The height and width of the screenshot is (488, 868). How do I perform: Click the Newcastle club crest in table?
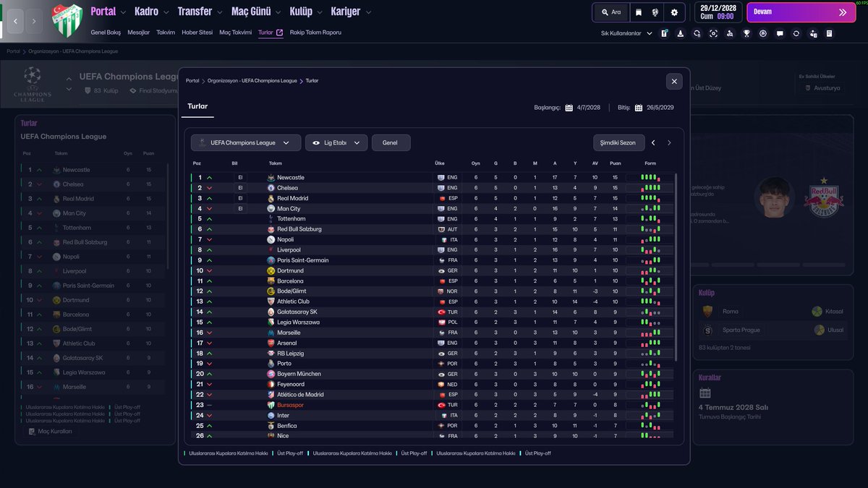(x=271, y=177)
